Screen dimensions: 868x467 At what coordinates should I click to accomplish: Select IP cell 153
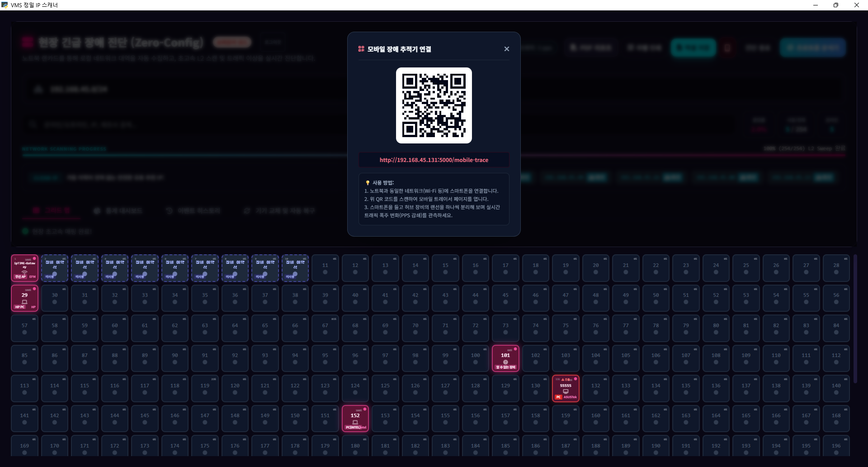385,419
